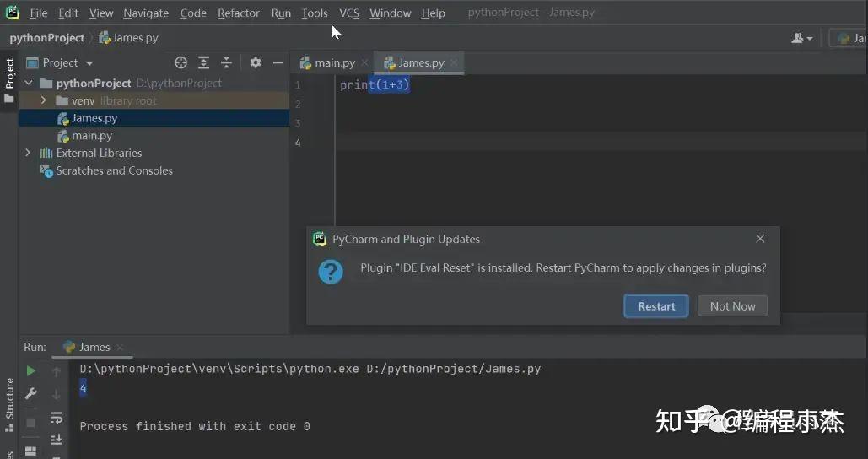The image size is (868, 459).
Task: Open the Window menu
Action: 391,13
